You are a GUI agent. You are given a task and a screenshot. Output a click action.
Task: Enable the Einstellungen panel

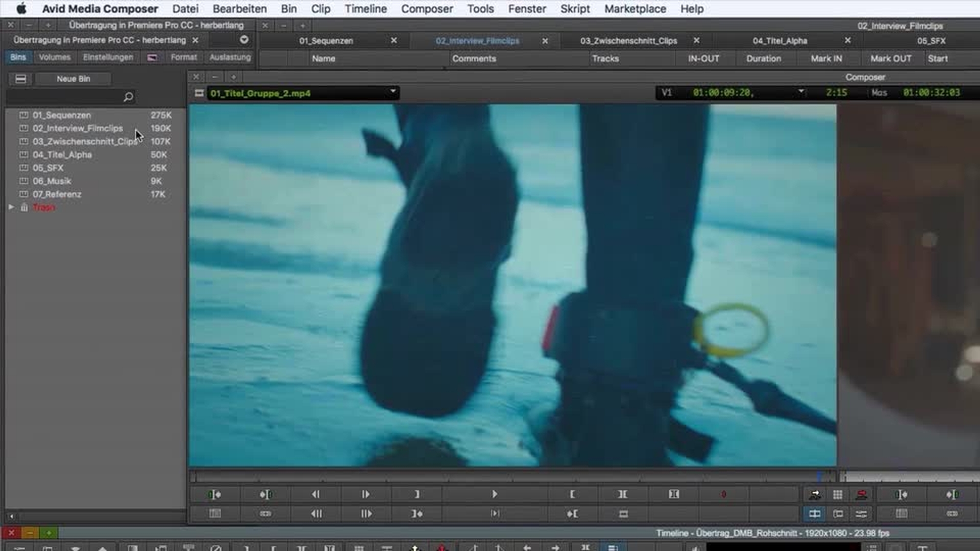(108, 57)
